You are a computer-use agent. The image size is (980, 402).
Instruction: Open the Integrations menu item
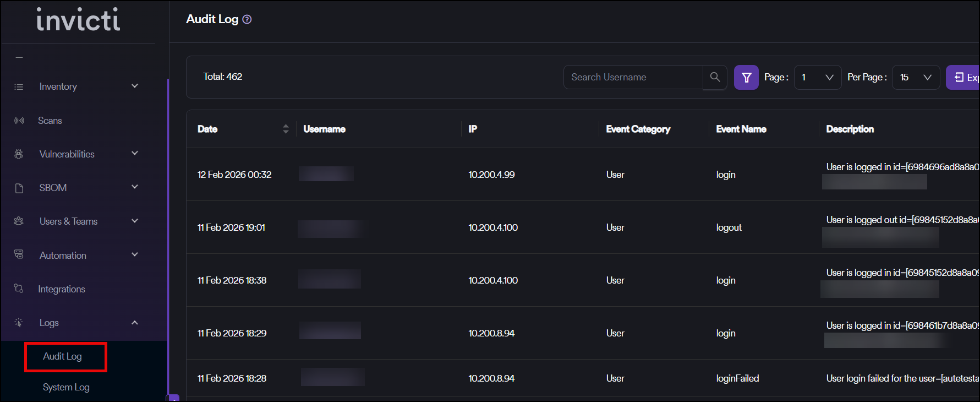coord(62,289)
